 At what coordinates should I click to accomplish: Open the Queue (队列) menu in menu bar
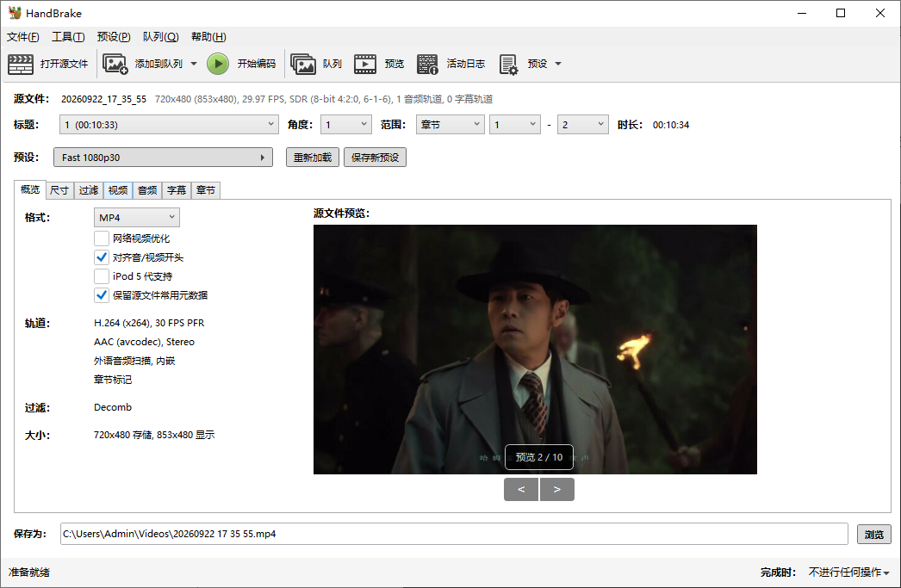161,37
